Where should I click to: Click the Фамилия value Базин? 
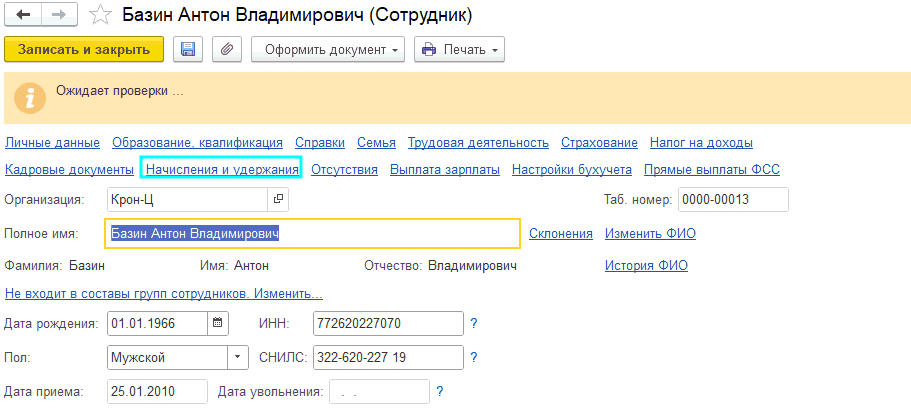[x=87, y=266]
